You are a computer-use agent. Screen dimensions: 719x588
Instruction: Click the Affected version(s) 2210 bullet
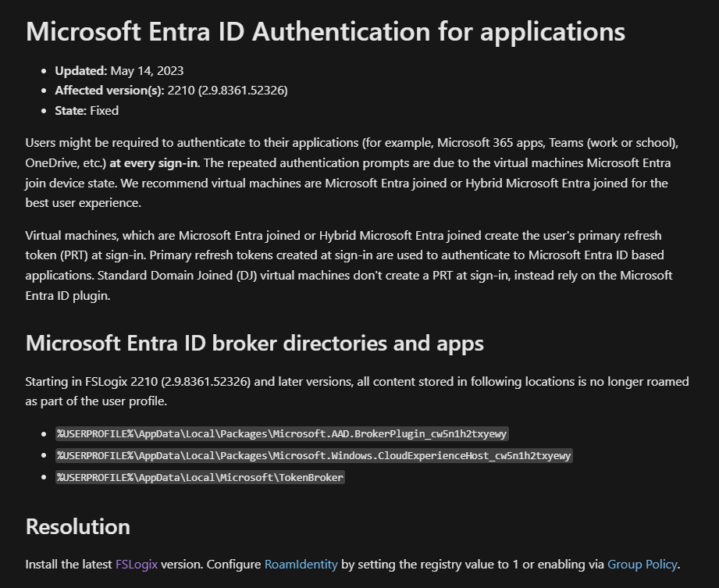click(171, 91)
